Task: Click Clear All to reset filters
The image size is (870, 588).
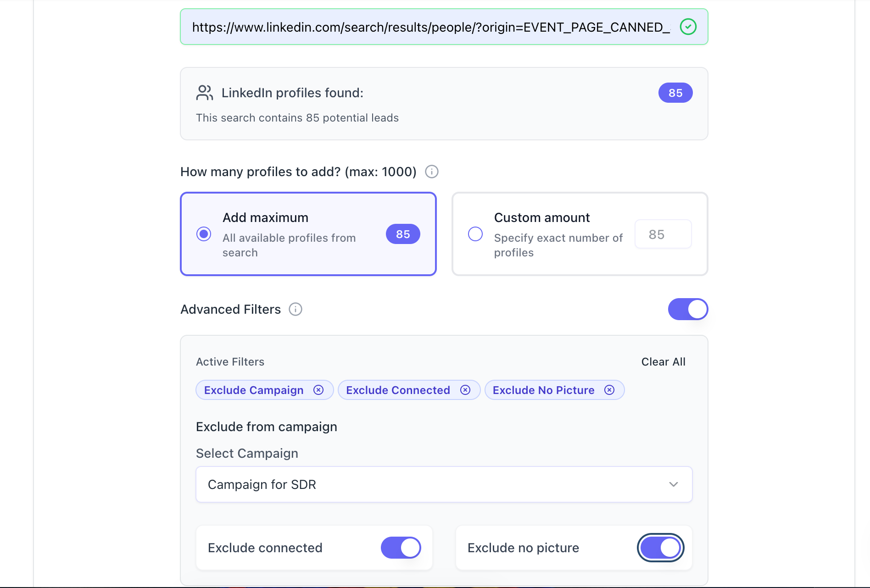Action: [x=663, y=362]
